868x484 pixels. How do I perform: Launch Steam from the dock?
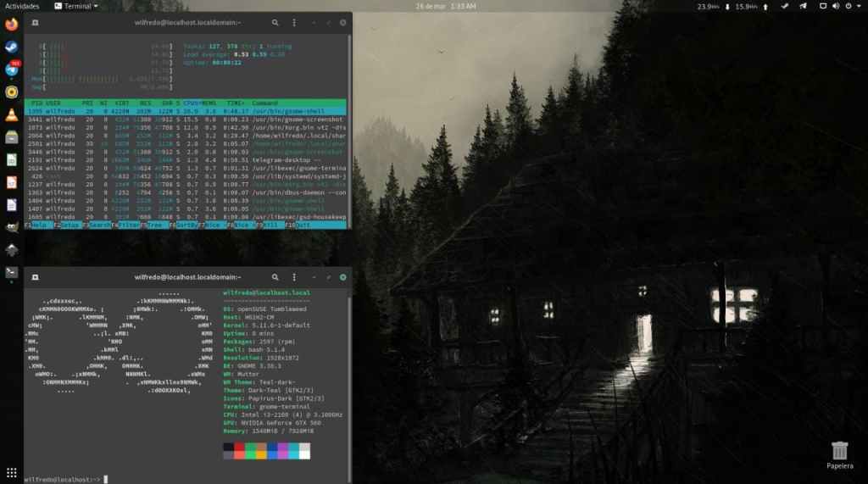(x=12, y=47)
